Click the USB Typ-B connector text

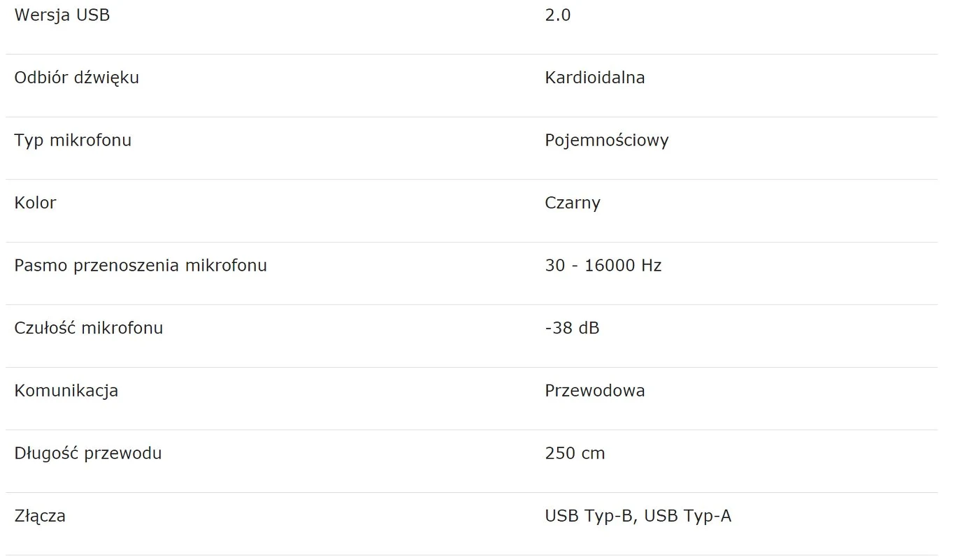[589, 516]
